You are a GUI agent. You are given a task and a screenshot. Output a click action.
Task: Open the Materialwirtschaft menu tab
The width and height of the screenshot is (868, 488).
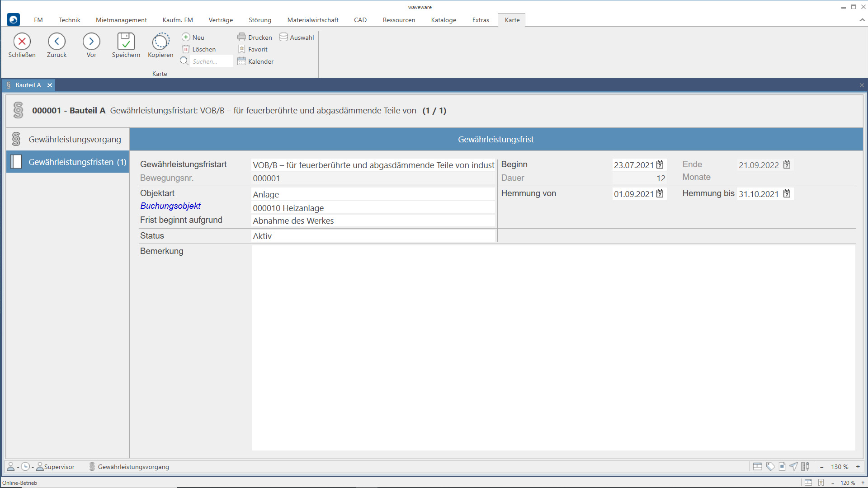coord(312,20)
